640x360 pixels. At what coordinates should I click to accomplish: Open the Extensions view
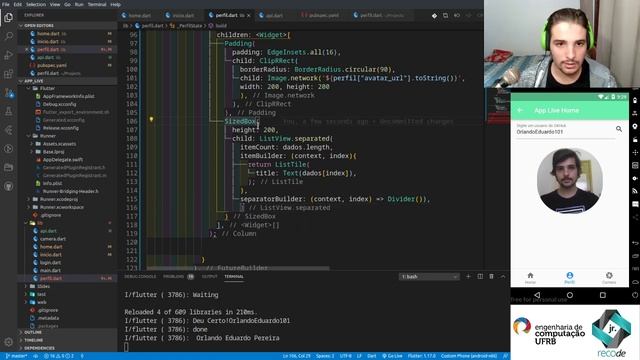pos(9,74)
